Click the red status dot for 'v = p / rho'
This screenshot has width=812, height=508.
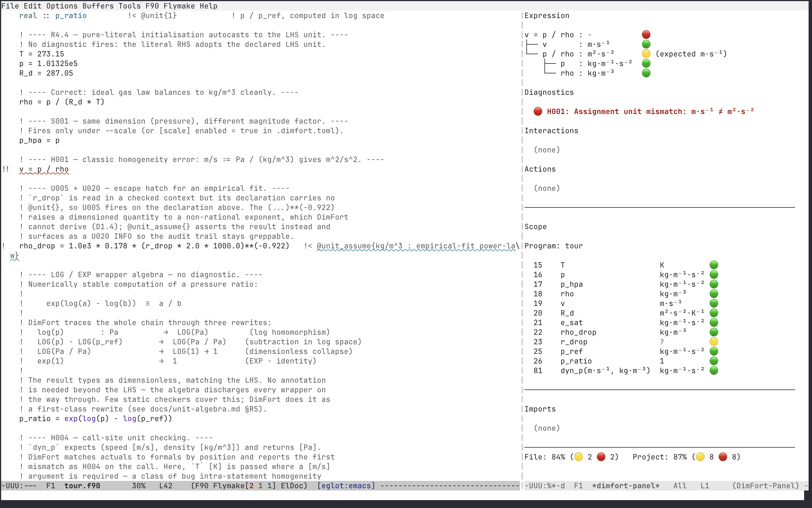pos(646,35)
